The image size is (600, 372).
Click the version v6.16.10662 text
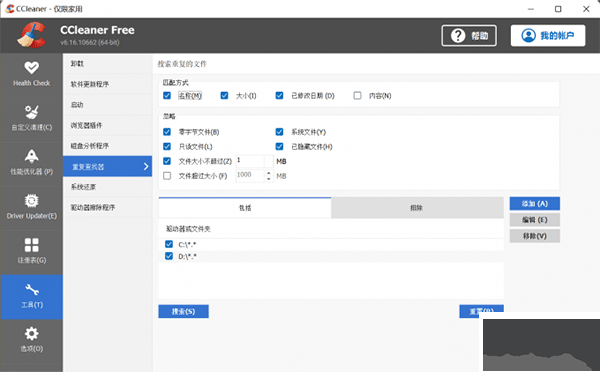point(90,42)
